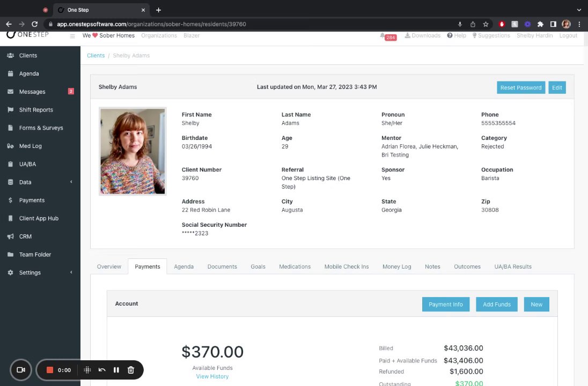Click Shelby Hardin user name link
588x386 pixels.
pos(534,35)
